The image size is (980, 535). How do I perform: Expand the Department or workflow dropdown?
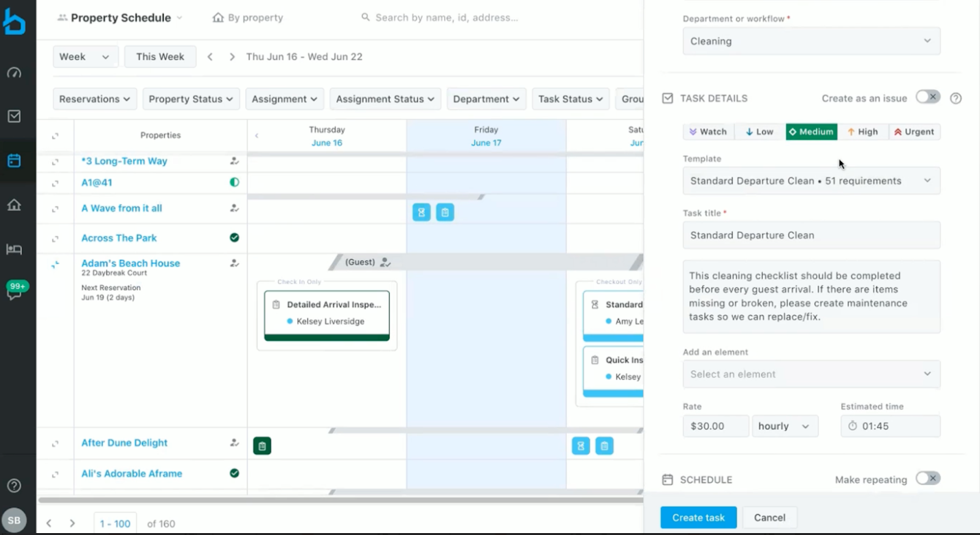pyautogui.click(x=811, y=41)
